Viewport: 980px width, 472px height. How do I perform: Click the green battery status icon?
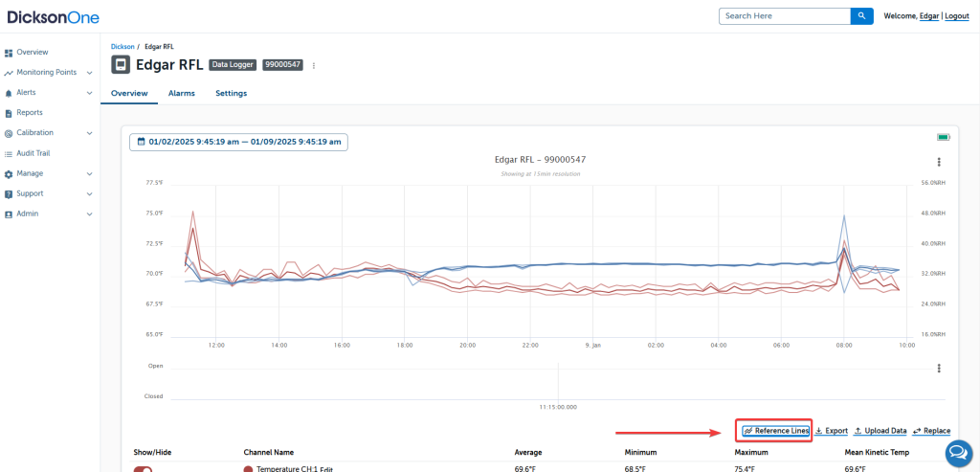(943, 138)
